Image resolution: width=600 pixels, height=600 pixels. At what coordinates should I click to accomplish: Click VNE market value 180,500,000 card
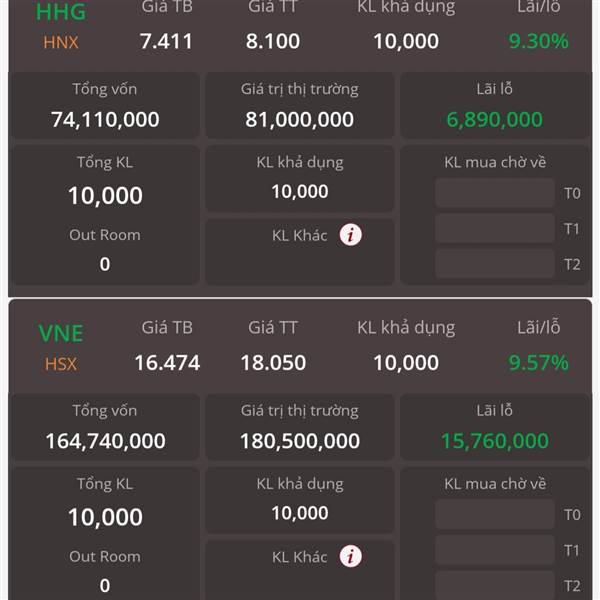tap(300, 427)
